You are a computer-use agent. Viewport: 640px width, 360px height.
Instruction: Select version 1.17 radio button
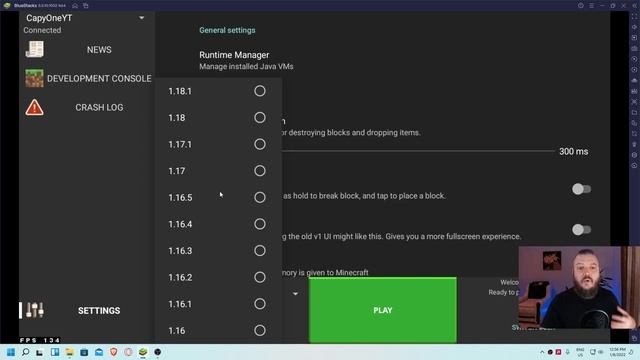coord(260,171)
